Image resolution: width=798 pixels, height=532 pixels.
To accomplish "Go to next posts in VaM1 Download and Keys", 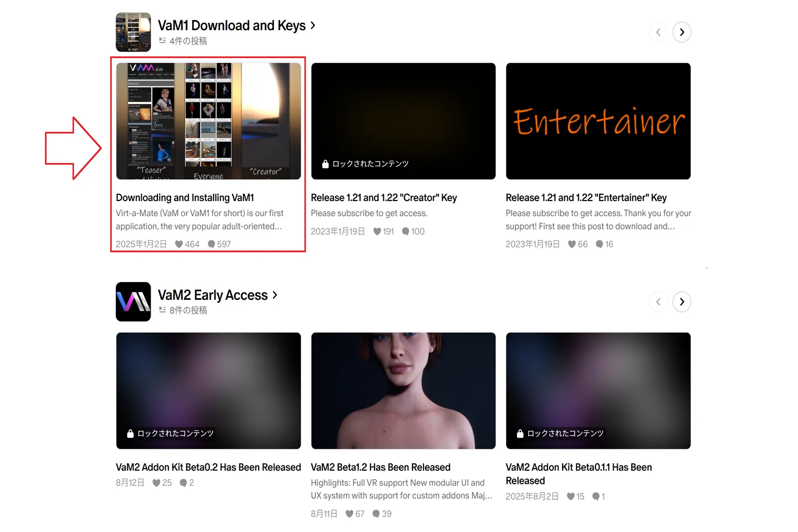I will [x=682, y=32].
